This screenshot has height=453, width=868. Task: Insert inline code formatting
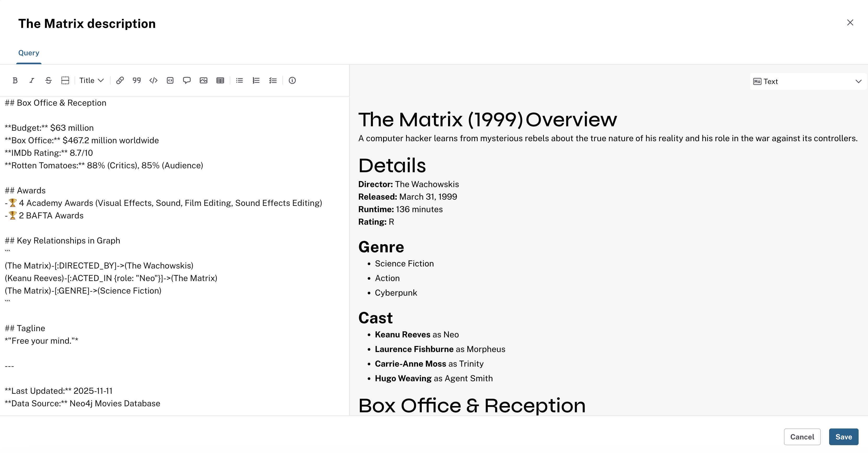(x=153, y=80)
